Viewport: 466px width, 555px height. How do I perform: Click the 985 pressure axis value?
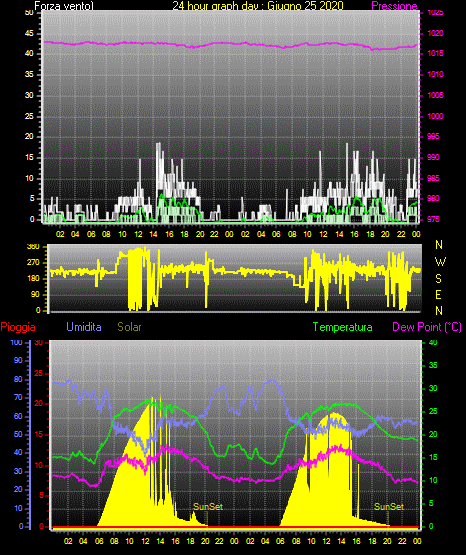pos(433,178)
